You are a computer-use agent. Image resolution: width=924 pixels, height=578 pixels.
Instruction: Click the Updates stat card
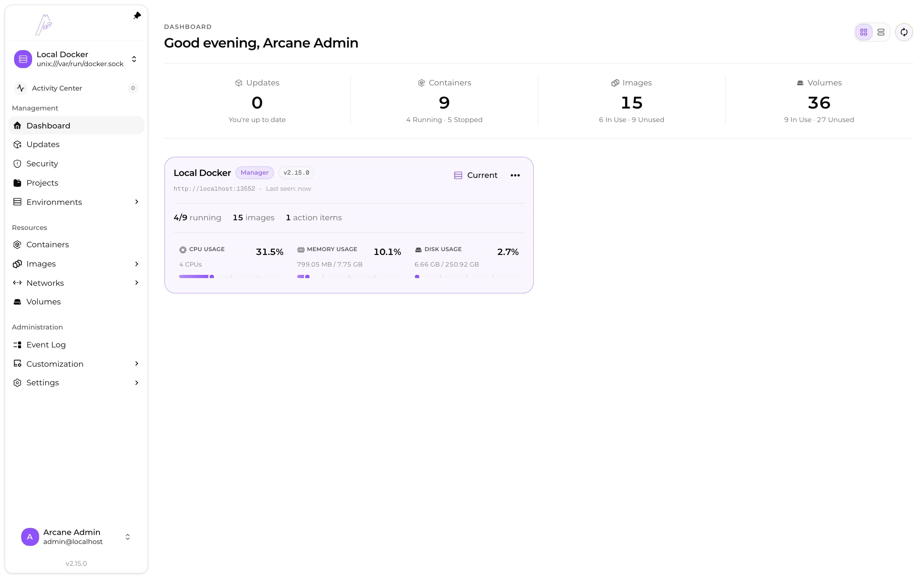tap(257, 101)
